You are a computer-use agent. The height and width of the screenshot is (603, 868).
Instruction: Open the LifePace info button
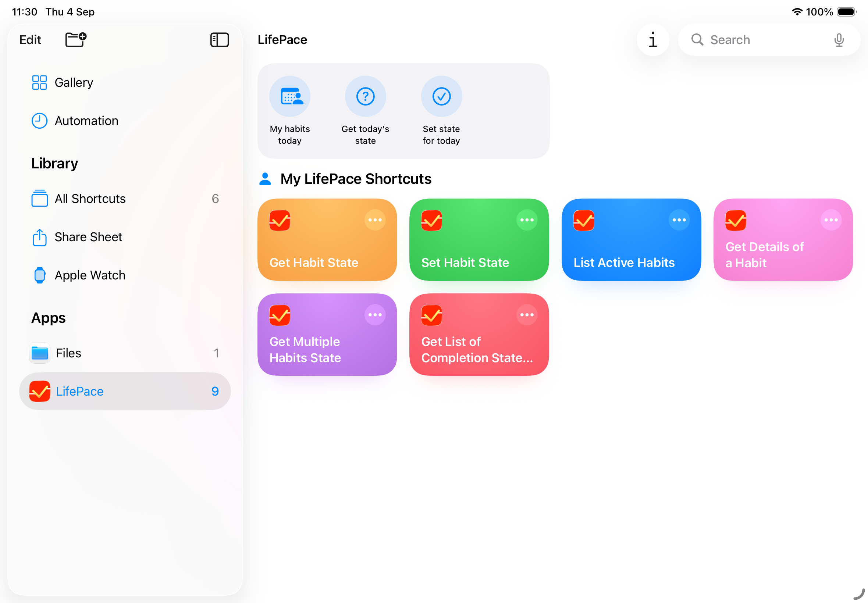click(x=653, y=40)
